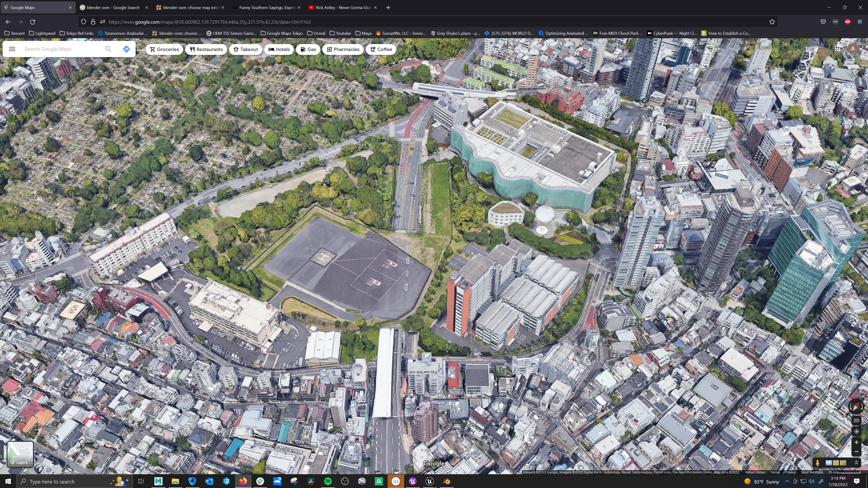
Task: Click the compass to reset north
Action: pyautogui.click(x=856, y=406)
